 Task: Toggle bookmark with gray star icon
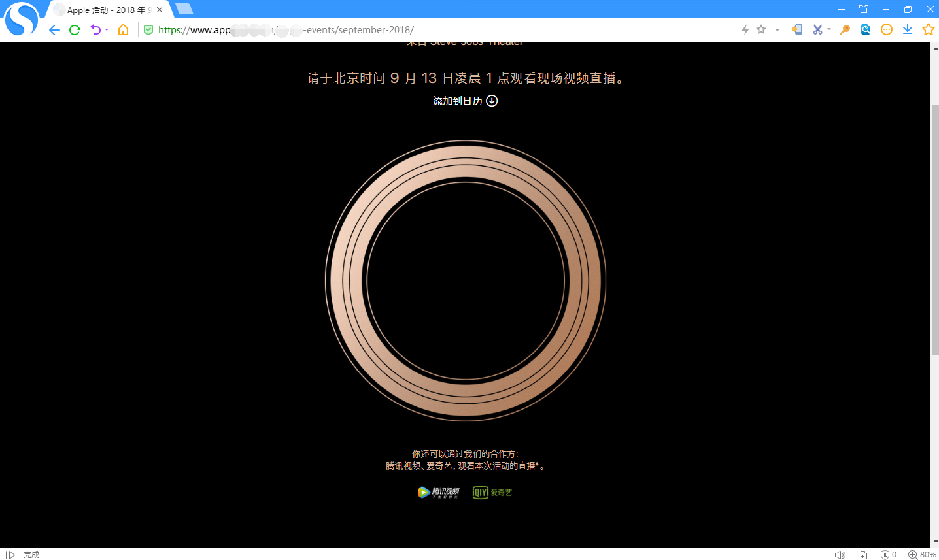761,29
